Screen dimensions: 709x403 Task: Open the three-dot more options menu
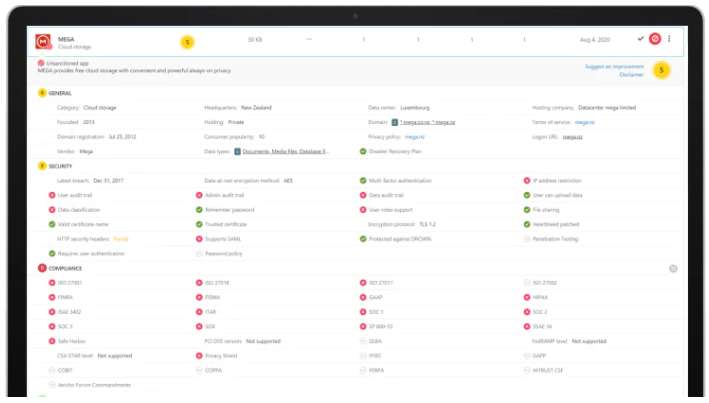(x=669, y=39)
